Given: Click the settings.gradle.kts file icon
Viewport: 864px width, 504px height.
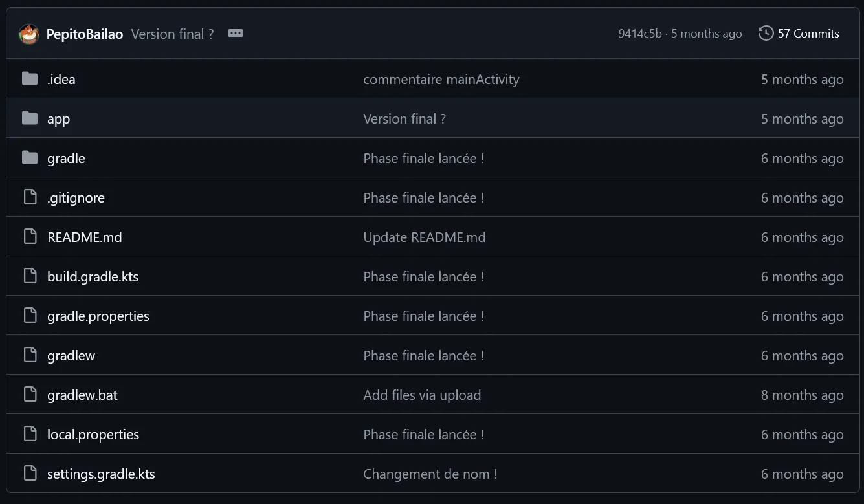Looking at the screenshot, I should coord(30,474).
